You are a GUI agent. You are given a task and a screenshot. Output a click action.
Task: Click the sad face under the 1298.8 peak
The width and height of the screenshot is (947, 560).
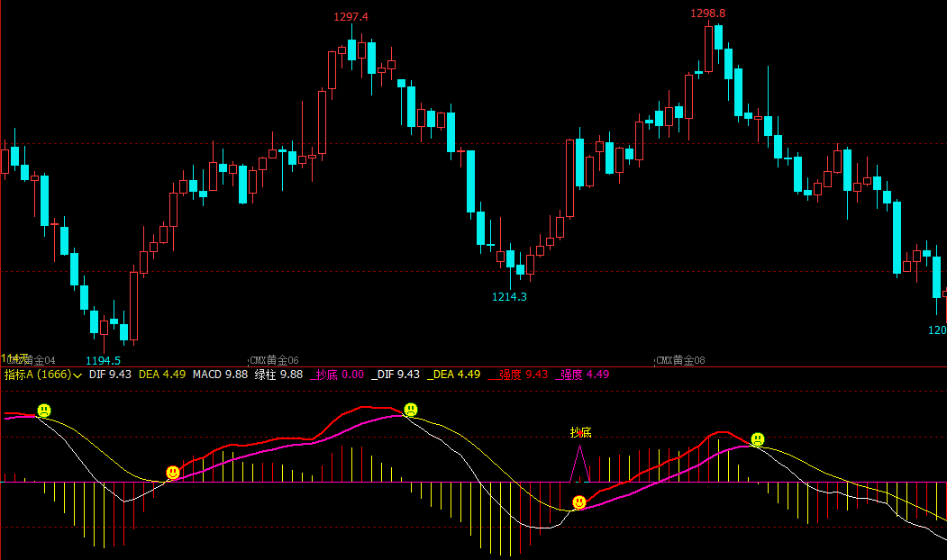758,439
